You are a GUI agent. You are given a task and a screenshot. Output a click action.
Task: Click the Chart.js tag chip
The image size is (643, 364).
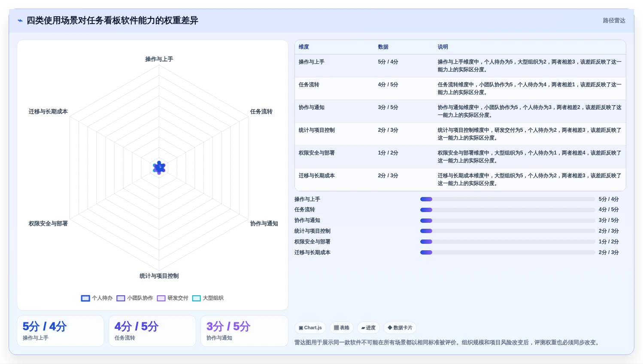coord(310,328)
